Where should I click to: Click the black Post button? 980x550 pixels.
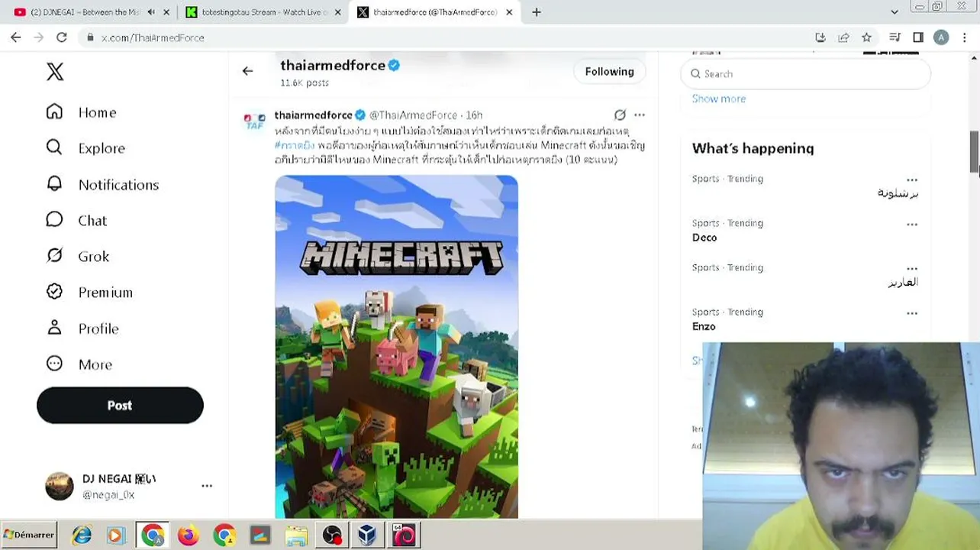tap(120, 406)
